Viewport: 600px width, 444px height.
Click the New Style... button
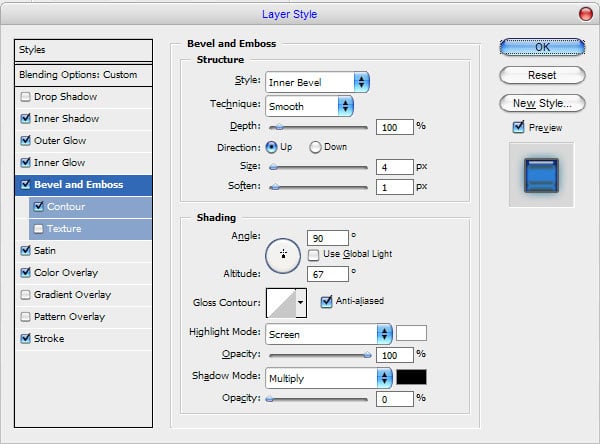click(x=542, y=103)
